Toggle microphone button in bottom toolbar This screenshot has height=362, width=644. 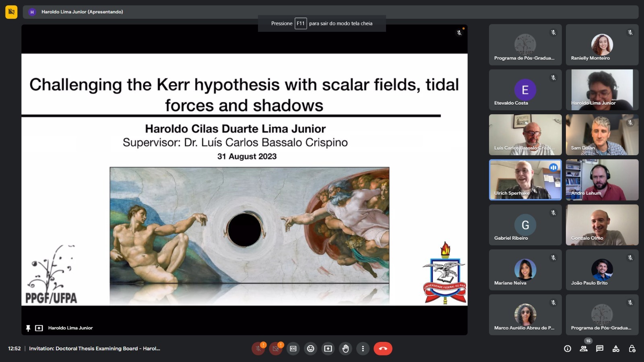coord(258,349)
